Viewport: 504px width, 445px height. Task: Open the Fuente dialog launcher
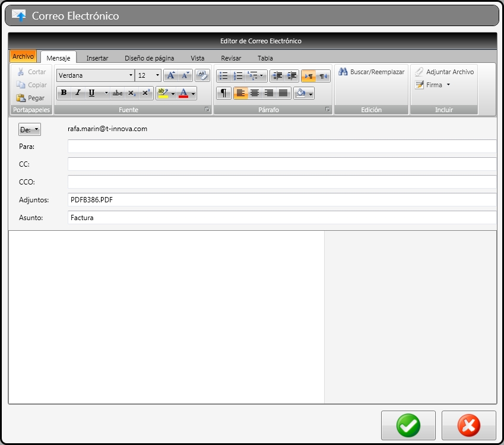coord(207,110)
